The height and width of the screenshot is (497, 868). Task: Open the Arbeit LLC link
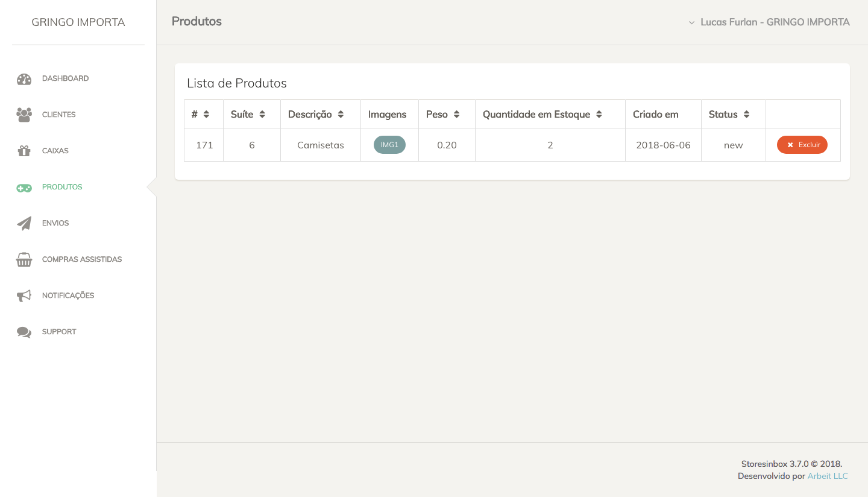pyautogui.click(x=828, y=476)
